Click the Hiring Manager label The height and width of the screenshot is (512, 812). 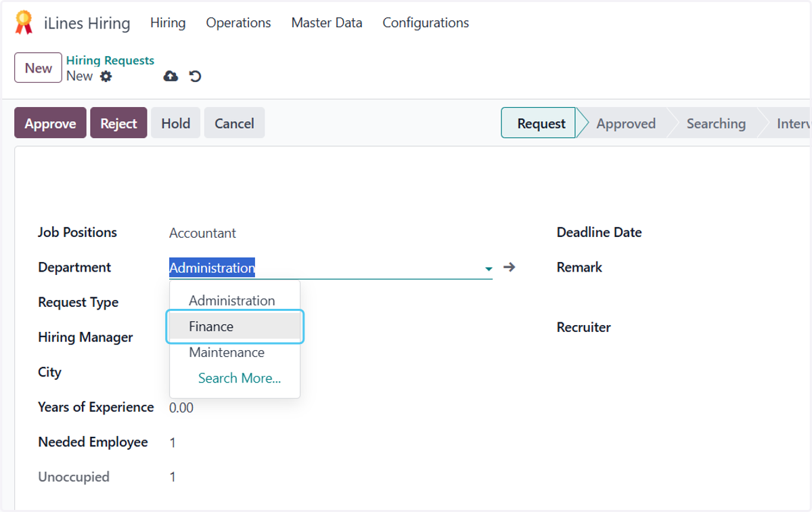[85, 337]
